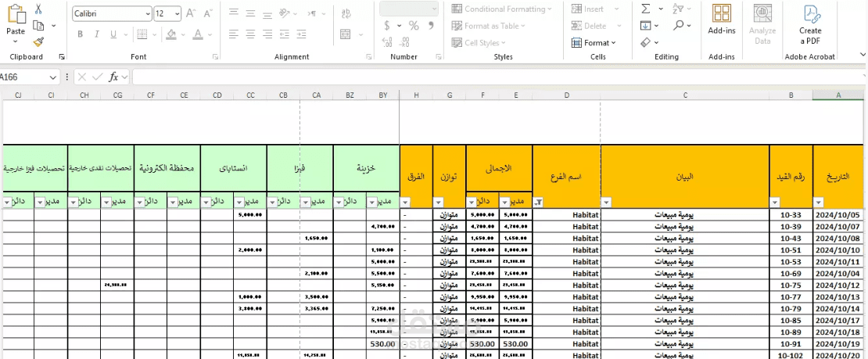
Task: Click Increase Decimal icon
Action: pyautogui.click(x=387, y=43)
